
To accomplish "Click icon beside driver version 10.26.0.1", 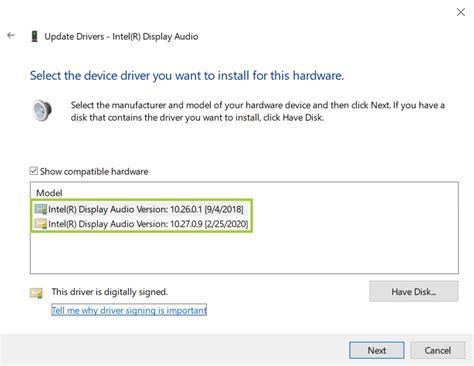I will click(x=41, y=209).
